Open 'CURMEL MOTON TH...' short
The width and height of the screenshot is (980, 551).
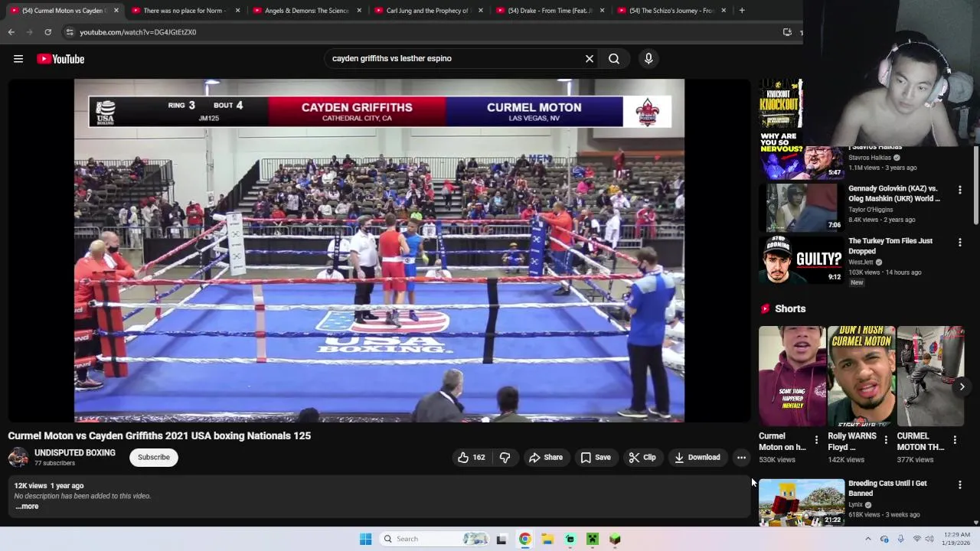(929, 376)
